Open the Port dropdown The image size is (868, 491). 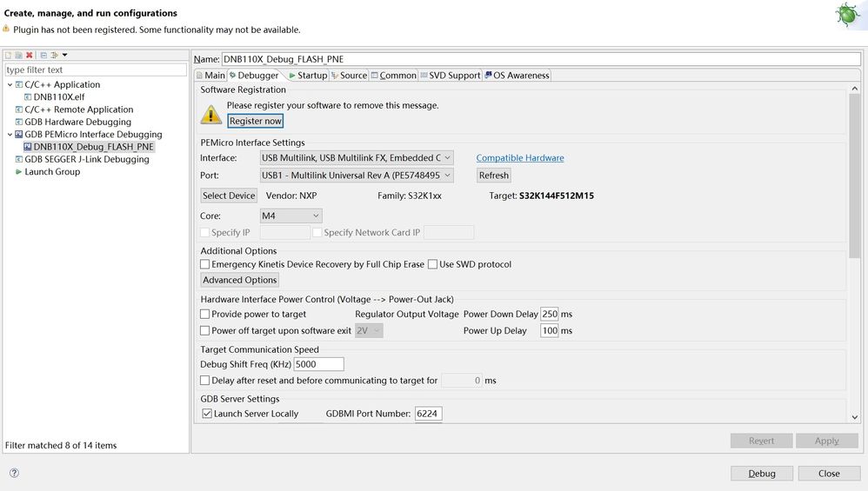(x=357, y=176)
